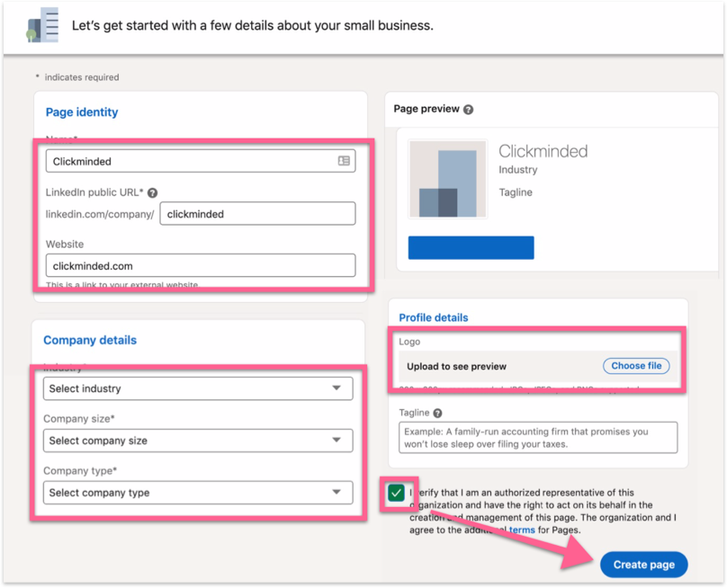Click the autofill card icon in Name field
This screenshot has width=727, height=588.
click(x=344, y=161)
